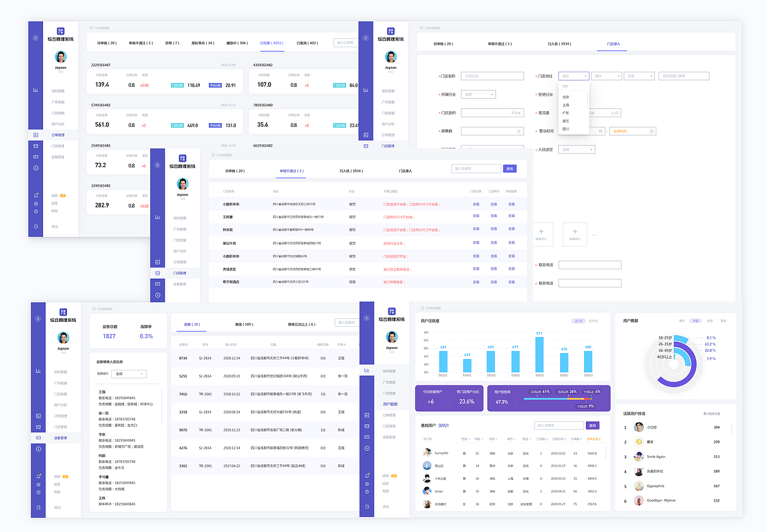Open 异常 (7) orders tab

point(172,43)
